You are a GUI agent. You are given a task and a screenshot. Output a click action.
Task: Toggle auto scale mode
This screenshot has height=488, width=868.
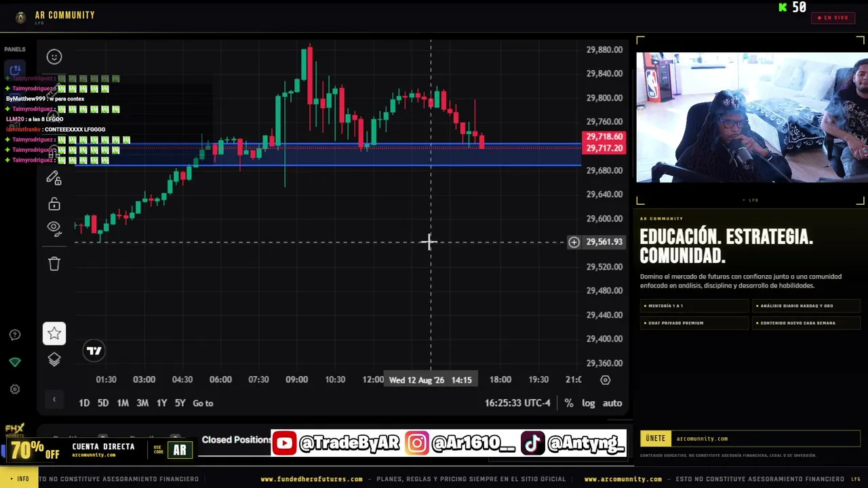[x=612, y=403]
